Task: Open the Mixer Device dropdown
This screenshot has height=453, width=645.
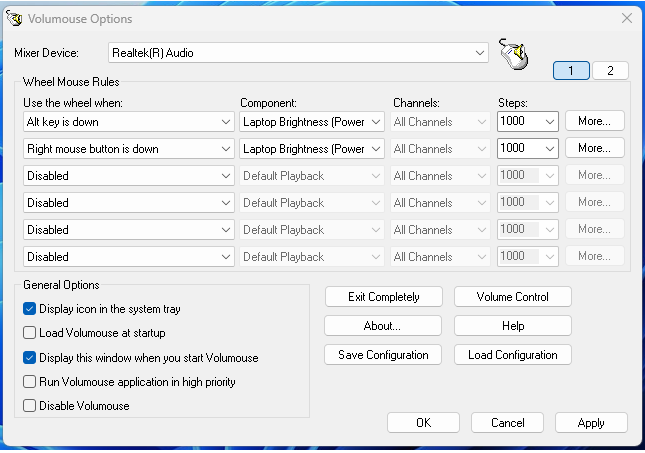Action: click(x=298, y=53)
